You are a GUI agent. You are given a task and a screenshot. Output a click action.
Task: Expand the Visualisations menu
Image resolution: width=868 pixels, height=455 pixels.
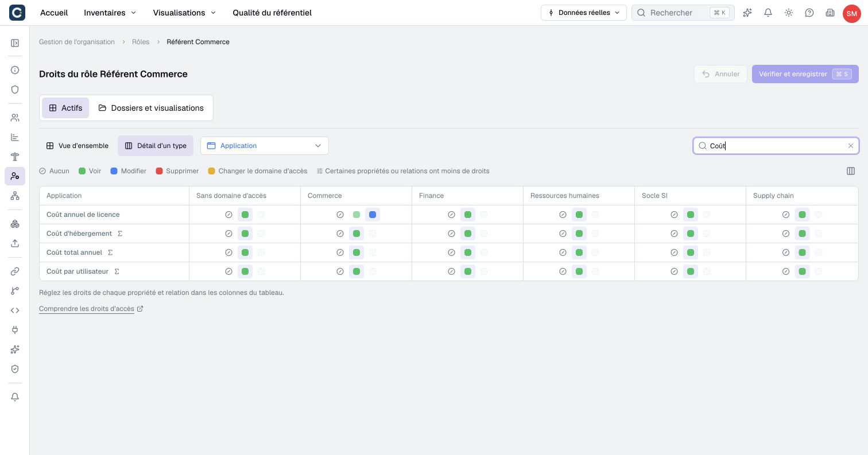[184, 13]
